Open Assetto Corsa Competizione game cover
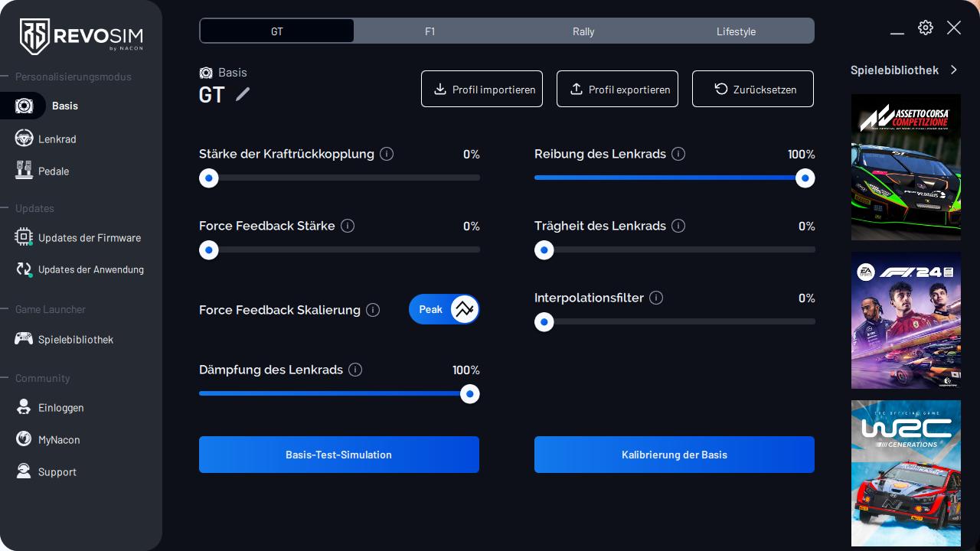Viewport: 980px width, 551px height. pyautogui.click(x=906, y=167)
